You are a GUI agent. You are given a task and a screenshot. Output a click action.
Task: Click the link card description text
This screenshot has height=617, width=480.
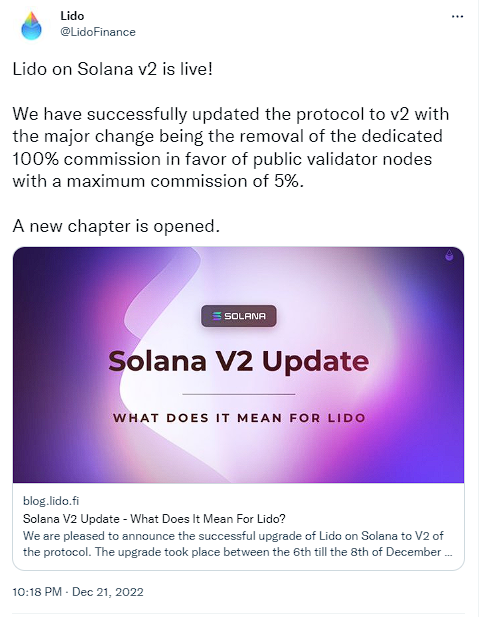click(237, 544)
